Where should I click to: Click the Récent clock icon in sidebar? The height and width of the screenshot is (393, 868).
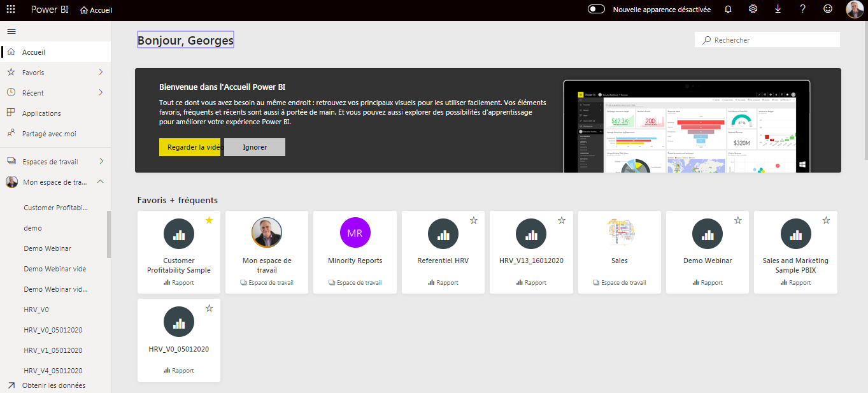coord(11,92)
